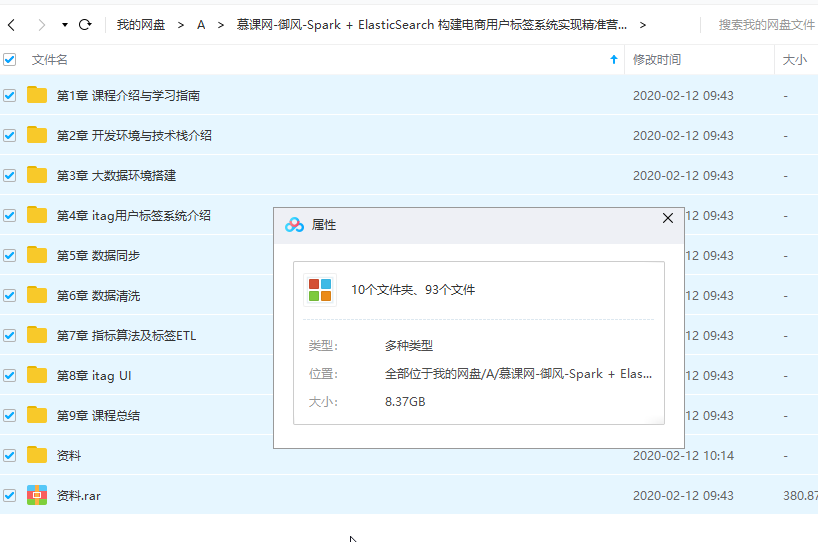Open the A folder breadcrumb
The image size is (818, 542).
coord(201,25)
